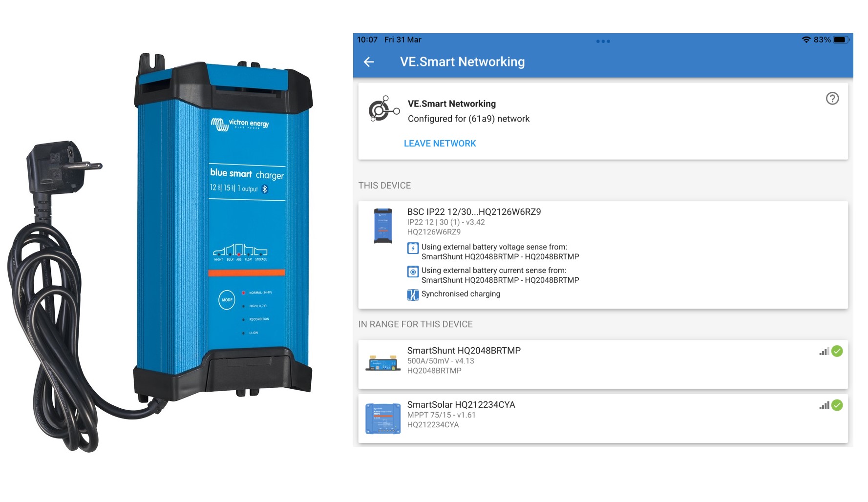Click the Bluetooth symbol on the charger

(x=265, y=189)
